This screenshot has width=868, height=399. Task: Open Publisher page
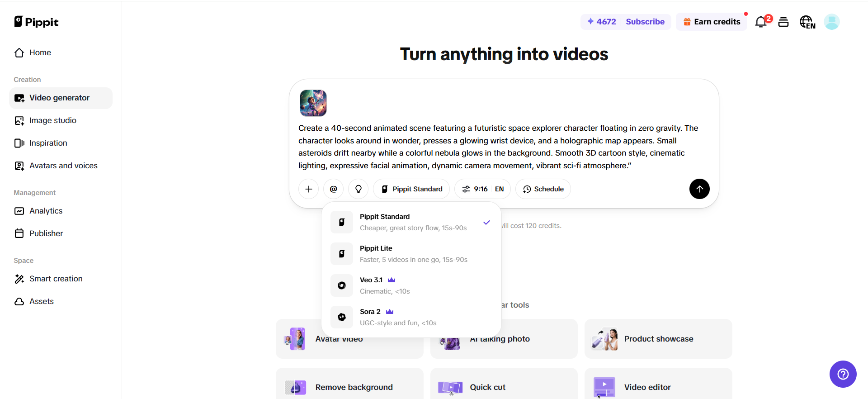(61, 233)
